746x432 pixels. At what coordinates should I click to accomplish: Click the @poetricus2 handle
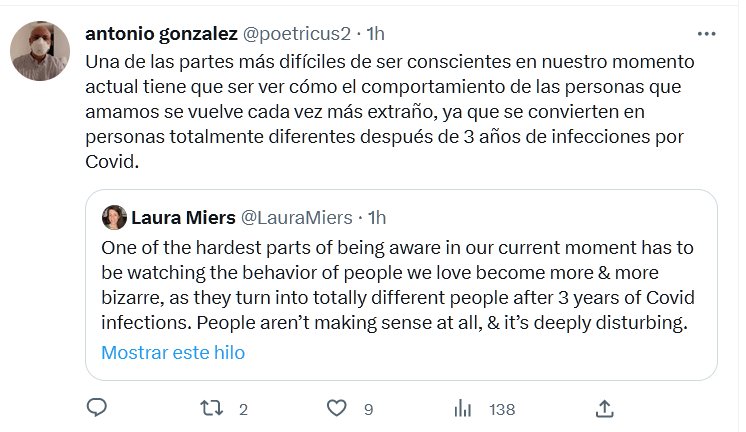tap(298, 33)
